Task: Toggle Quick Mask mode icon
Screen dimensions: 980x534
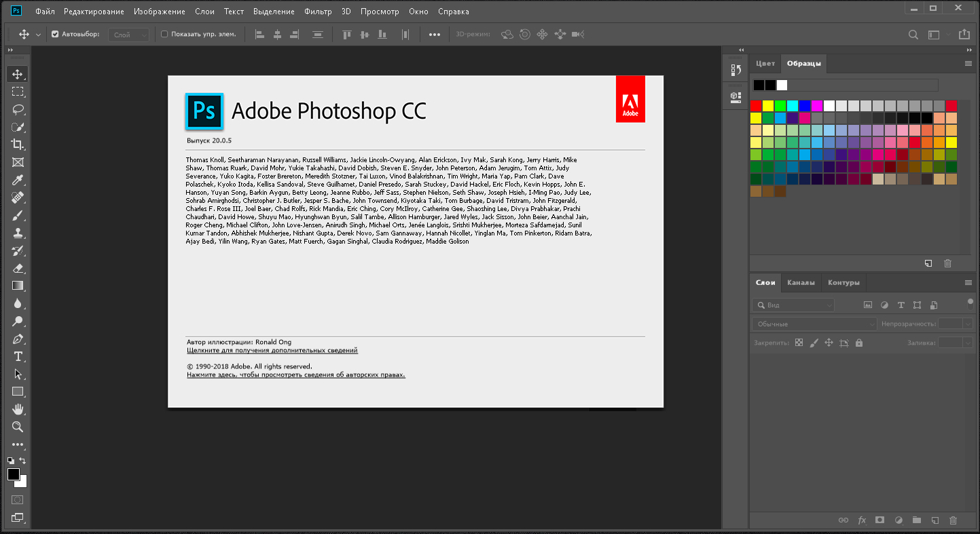Action: [x=18, y=499]
